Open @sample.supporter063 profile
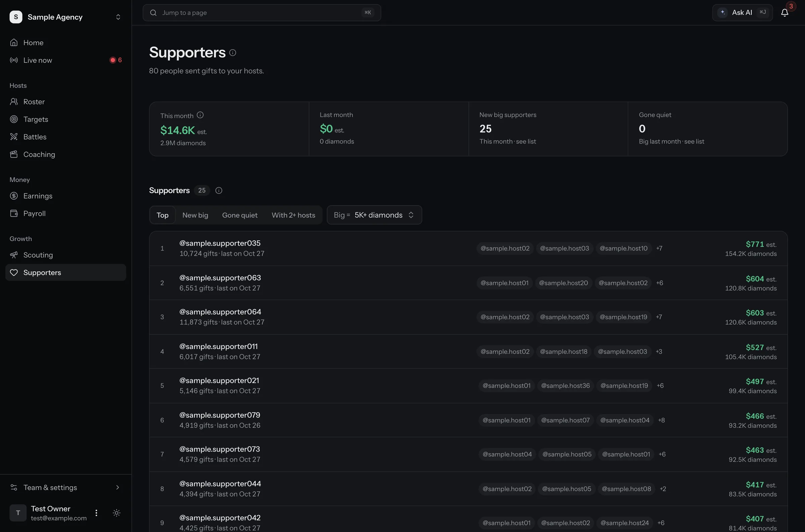Screen dimensions: 805x532 pos(220,278)
